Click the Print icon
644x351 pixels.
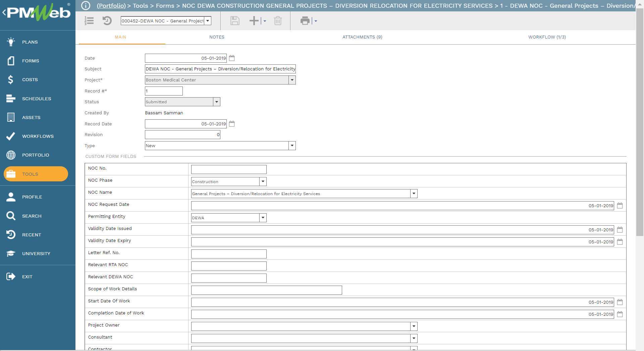pos(305,21)
